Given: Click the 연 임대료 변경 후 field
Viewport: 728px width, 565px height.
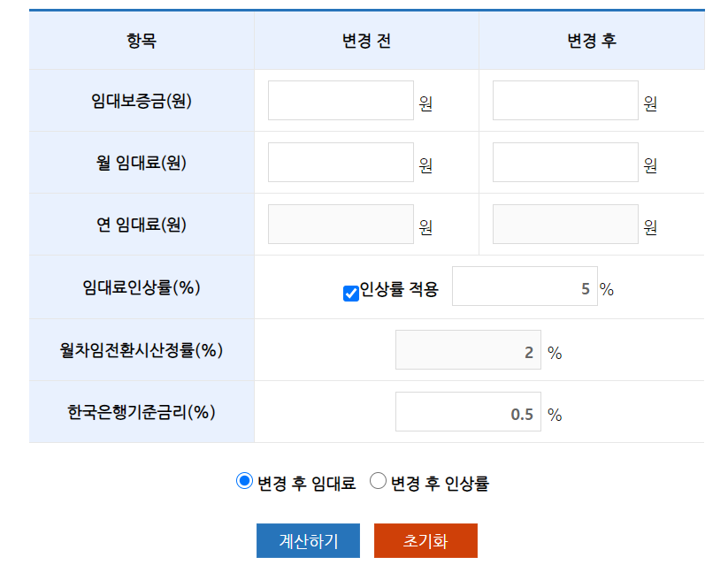Looking at the screenshot, I should 565,224.
